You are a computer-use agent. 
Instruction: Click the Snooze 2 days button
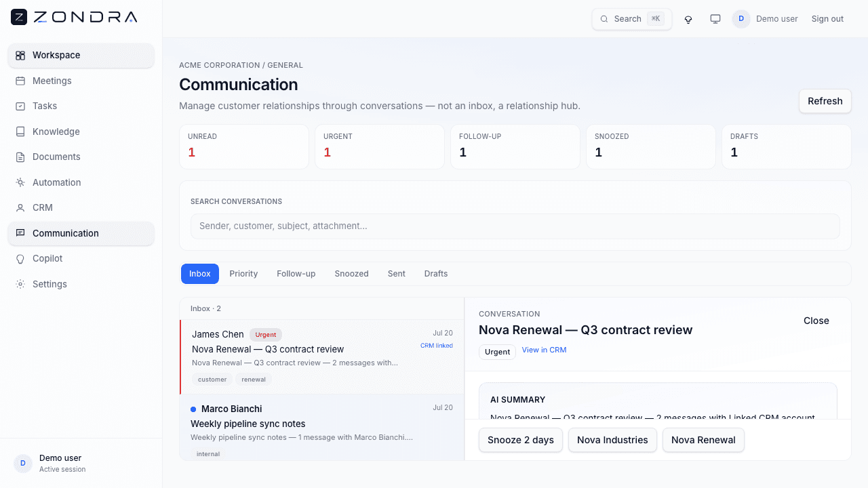(521, 440)
